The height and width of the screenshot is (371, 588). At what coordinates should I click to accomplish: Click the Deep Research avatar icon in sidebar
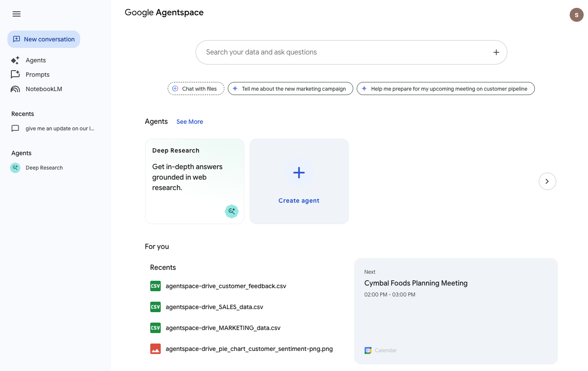[x=15, y=167]
